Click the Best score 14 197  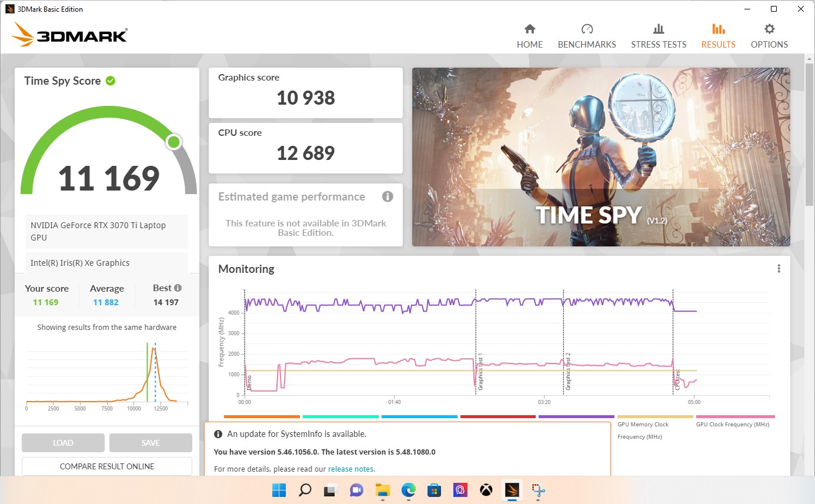pyautogui.click(x=165, y=302)
